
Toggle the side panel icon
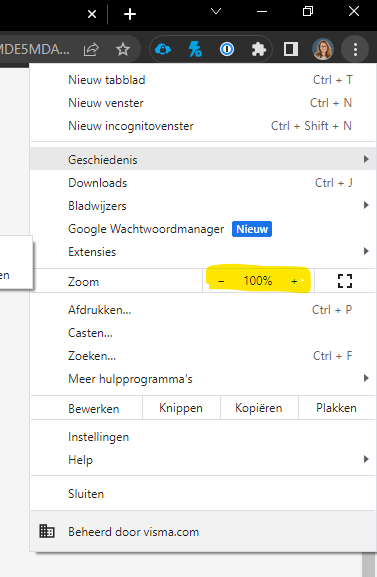click(x=291, y=49)
